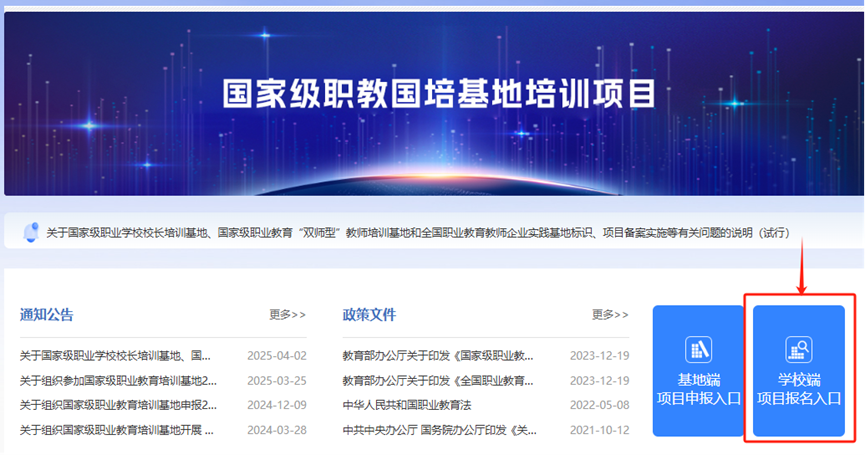Open the scrolling notice about 双师型 training bases
This screenshot has height=455, width=865.
418,233
